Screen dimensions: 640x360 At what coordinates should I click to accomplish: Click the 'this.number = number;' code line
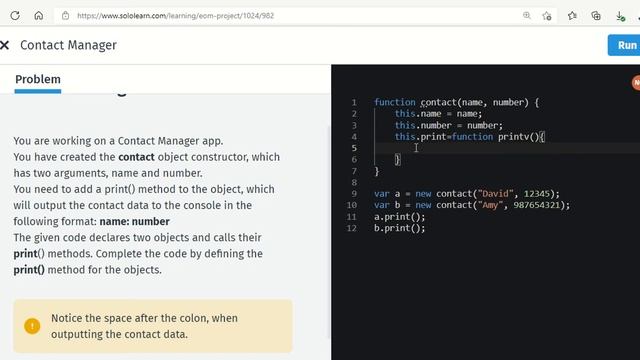(449, 125)
